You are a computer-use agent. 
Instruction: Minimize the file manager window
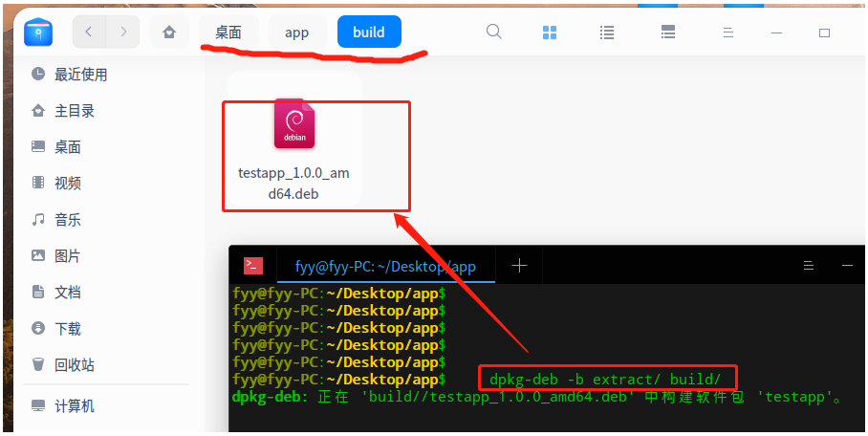click(x=776, y=33)
